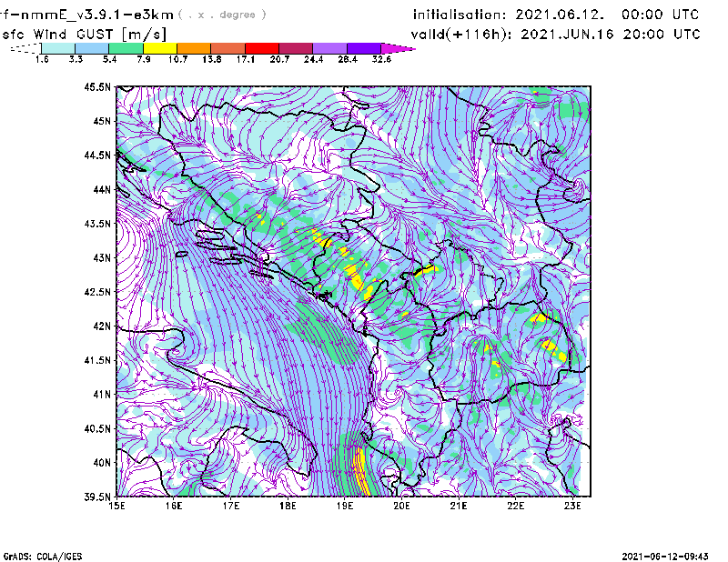Click the light cyan 1.6–3.3 legend swatch
The width and height of the screenshot is (728, 562).
point(58,48)
